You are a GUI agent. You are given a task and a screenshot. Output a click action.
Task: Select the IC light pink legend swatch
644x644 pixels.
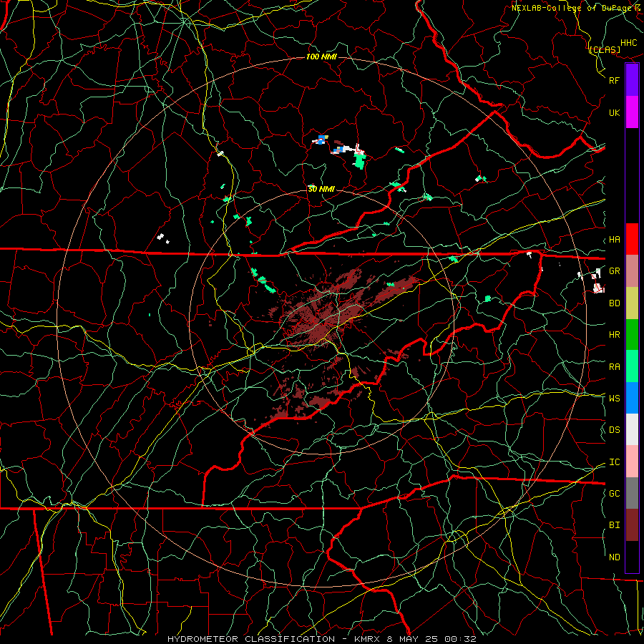tap(632, 462)
